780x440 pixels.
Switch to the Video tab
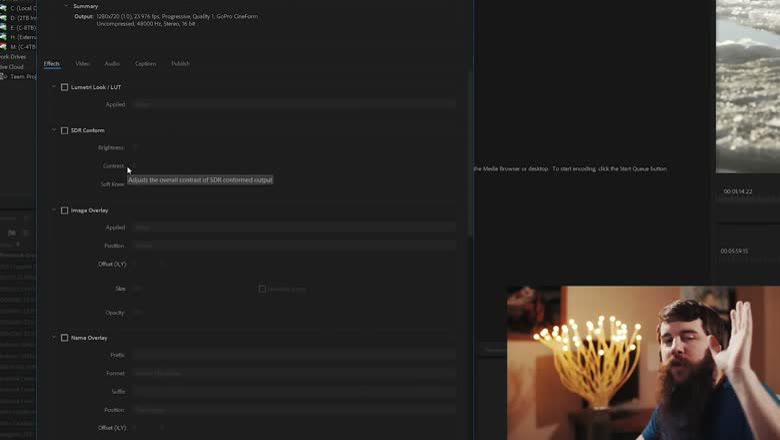coord(82,64)
